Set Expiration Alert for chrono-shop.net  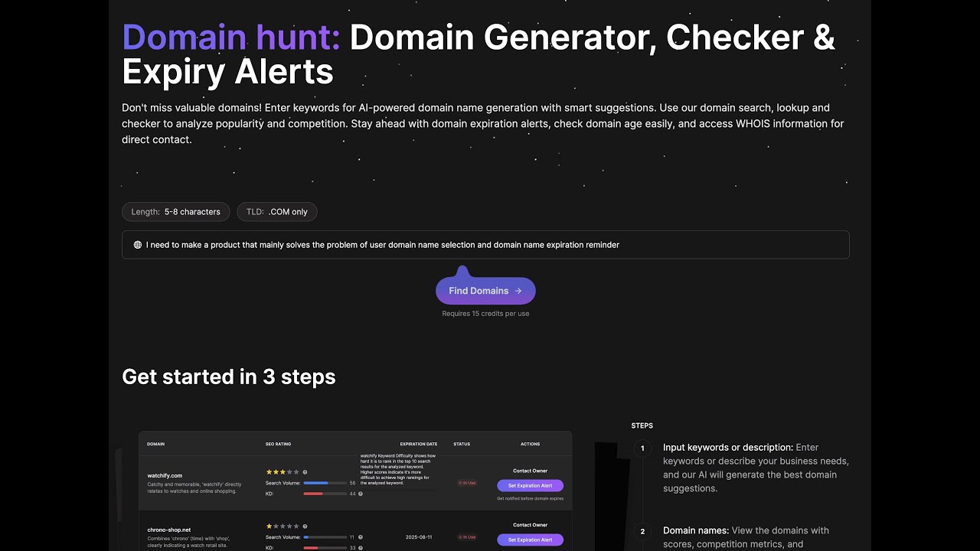(x=530, y=540)
